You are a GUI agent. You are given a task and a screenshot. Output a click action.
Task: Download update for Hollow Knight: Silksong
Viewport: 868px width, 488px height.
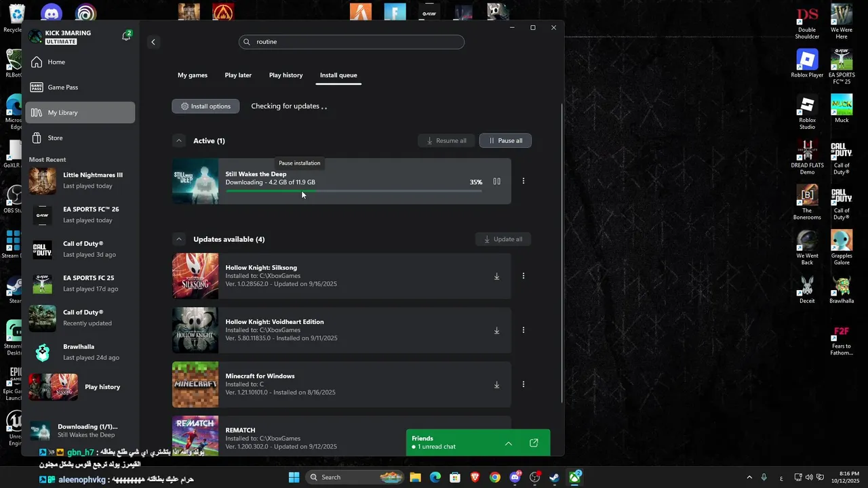496,277
